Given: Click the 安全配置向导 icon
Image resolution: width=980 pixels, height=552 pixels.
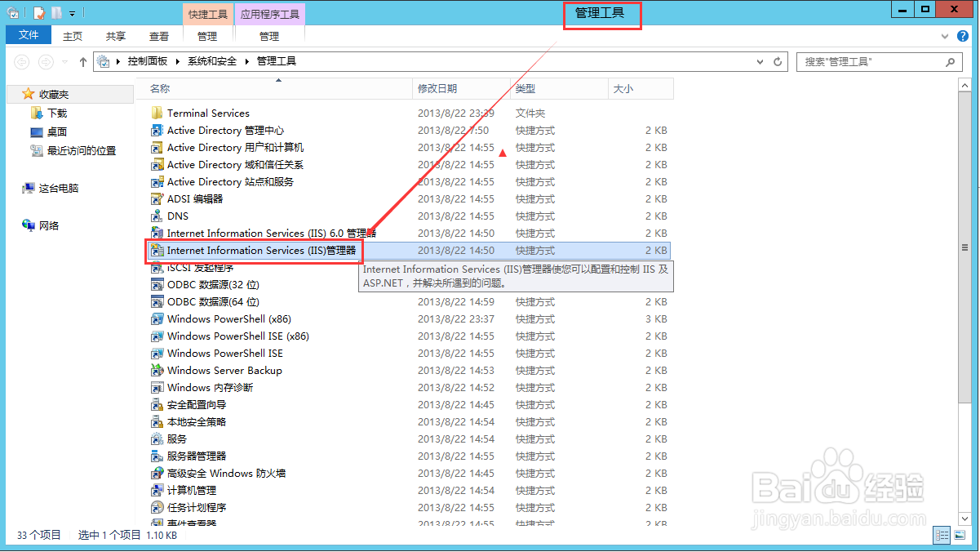Looking at the screenshot, I should (157, 404).
